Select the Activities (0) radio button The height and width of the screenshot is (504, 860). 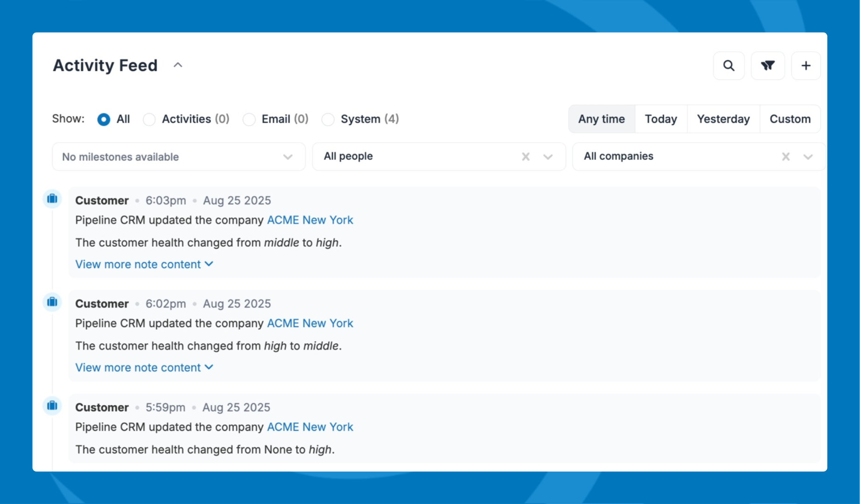[x=149, y=119]
